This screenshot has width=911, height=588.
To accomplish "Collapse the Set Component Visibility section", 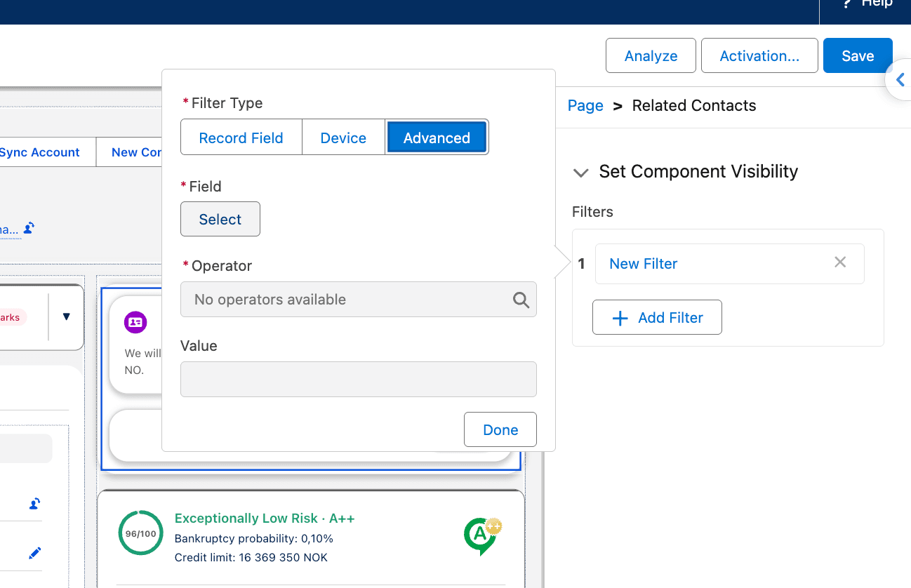I will pos(580,173).
